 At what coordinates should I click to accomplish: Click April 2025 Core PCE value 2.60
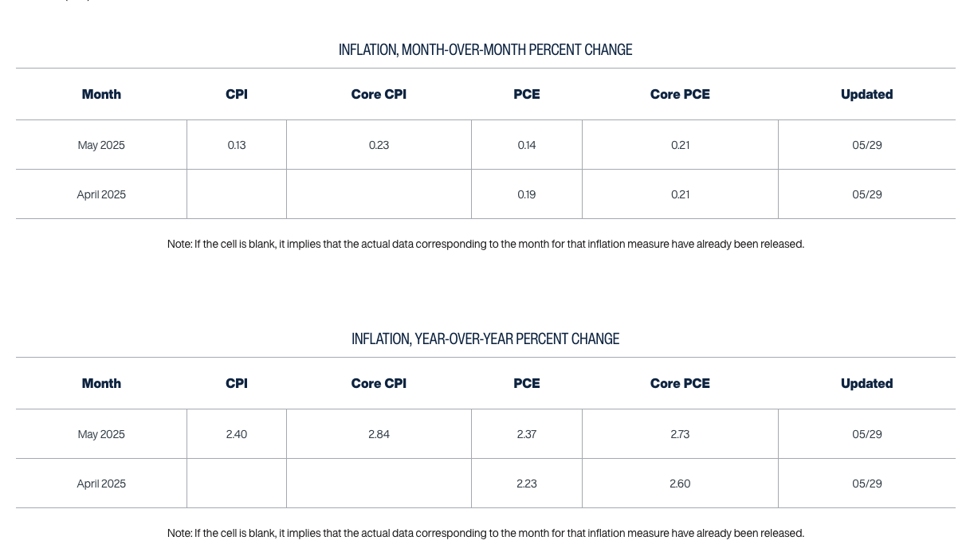coord(680,484)
